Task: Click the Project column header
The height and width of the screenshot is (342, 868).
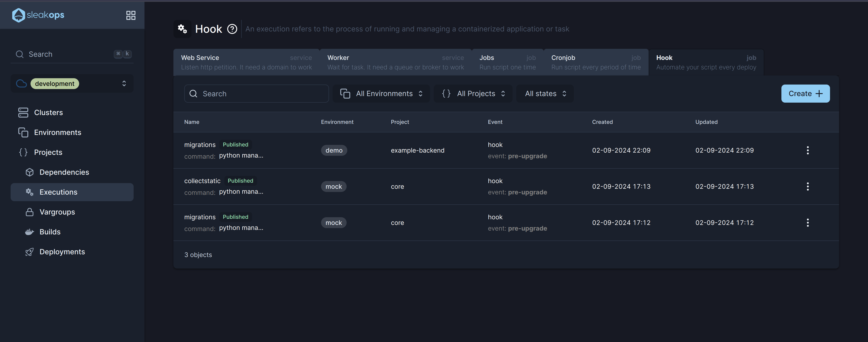Action: (x=400, y=122)
